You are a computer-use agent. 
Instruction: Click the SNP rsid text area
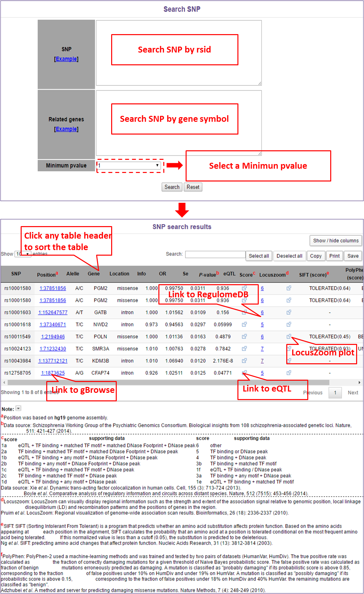(179, 53)
